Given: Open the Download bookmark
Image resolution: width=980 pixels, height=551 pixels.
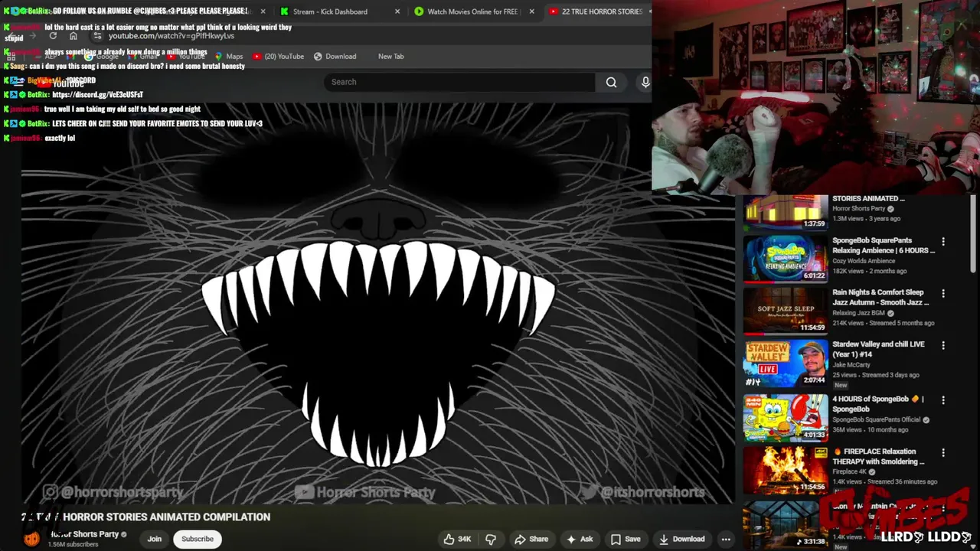Looking at the screenshot, I should pos(335,56).
